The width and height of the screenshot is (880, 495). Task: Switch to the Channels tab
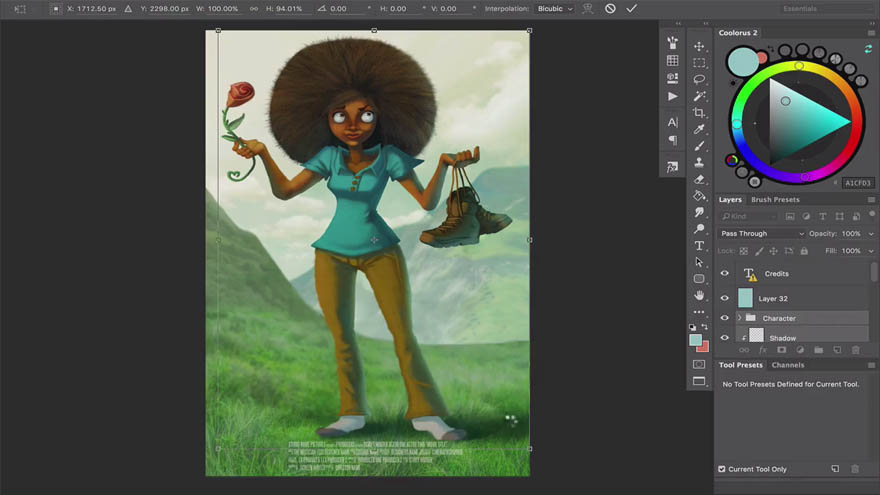[787, 365]
